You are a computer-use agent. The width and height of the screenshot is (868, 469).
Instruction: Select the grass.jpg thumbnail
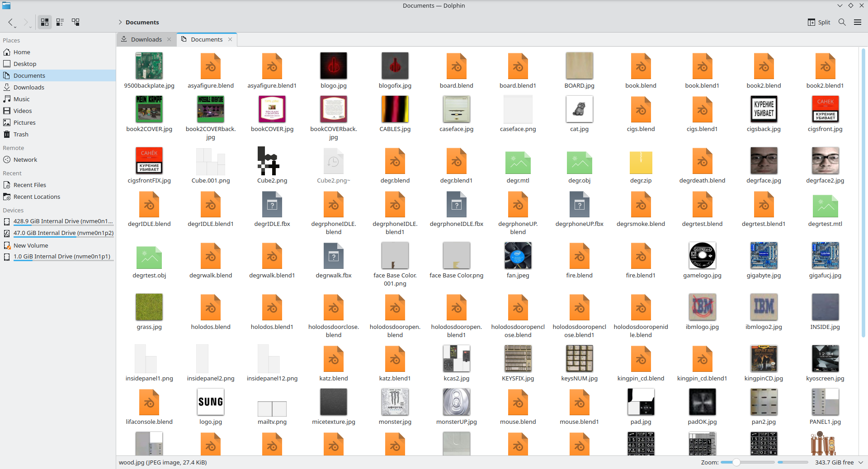tap(149, 307)
